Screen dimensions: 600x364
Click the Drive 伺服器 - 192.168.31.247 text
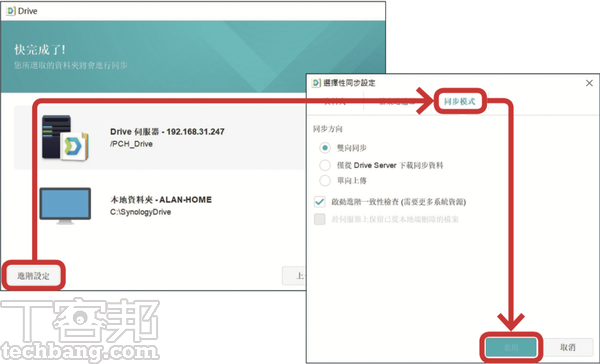coord(167,132)
